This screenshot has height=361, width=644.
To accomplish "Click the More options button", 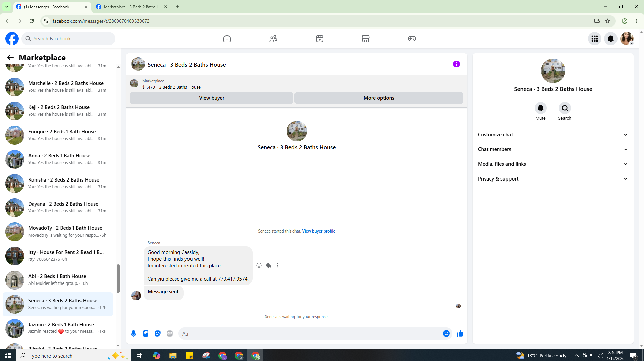I will [379, 98].
